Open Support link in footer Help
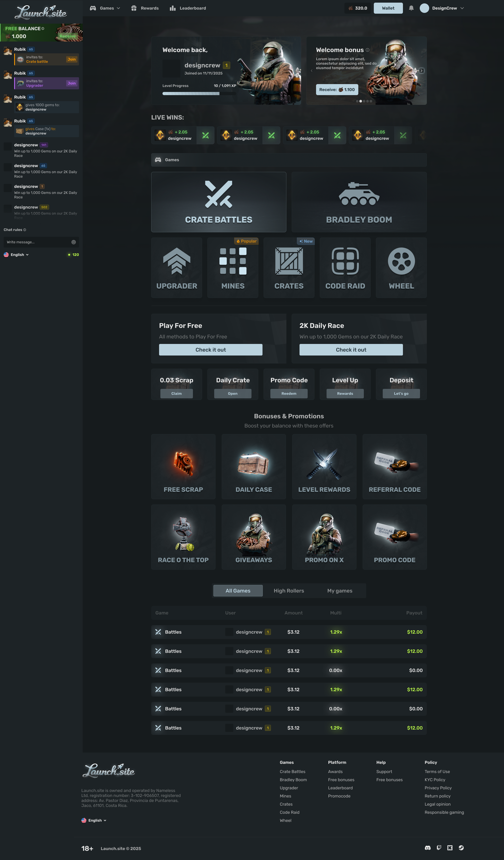504x860 pixels. tap(384, 772)
